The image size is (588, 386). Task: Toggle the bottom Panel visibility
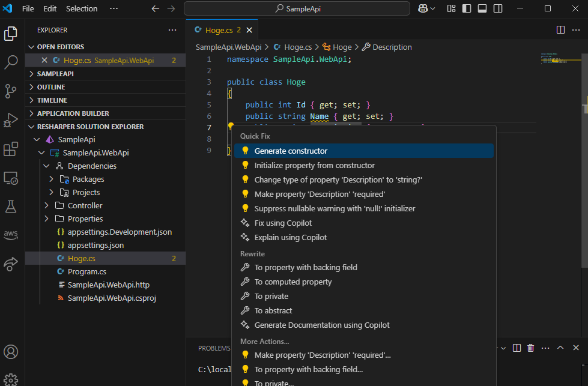pyautogui.click(x=482, y=8)
